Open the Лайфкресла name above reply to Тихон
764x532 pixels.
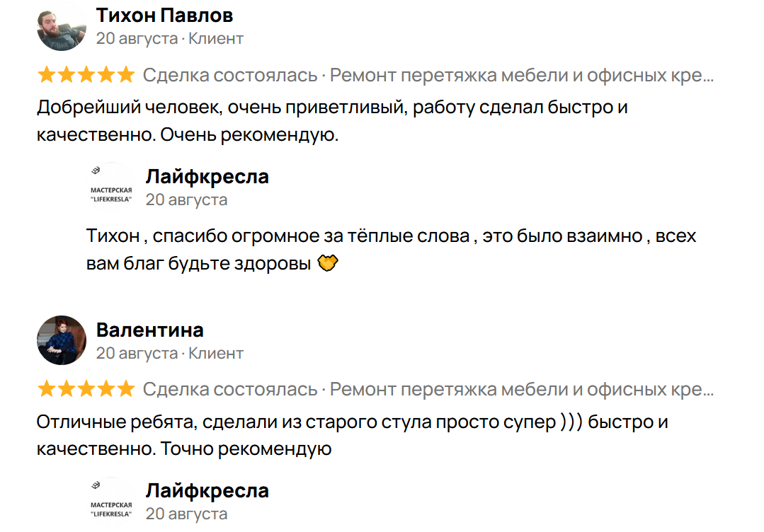pos(207,176)
